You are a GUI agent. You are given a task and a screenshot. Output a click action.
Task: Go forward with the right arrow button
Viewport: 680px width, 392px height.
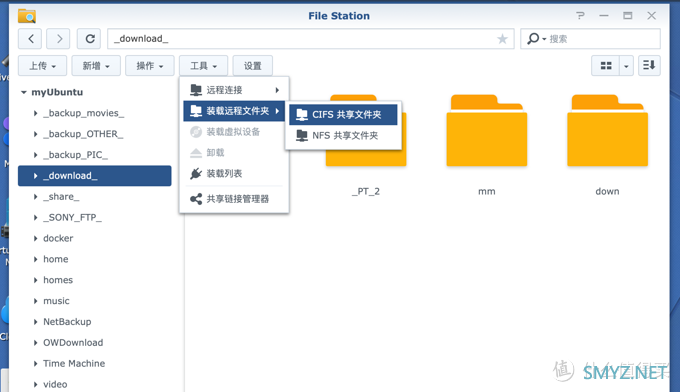point(59,39)
